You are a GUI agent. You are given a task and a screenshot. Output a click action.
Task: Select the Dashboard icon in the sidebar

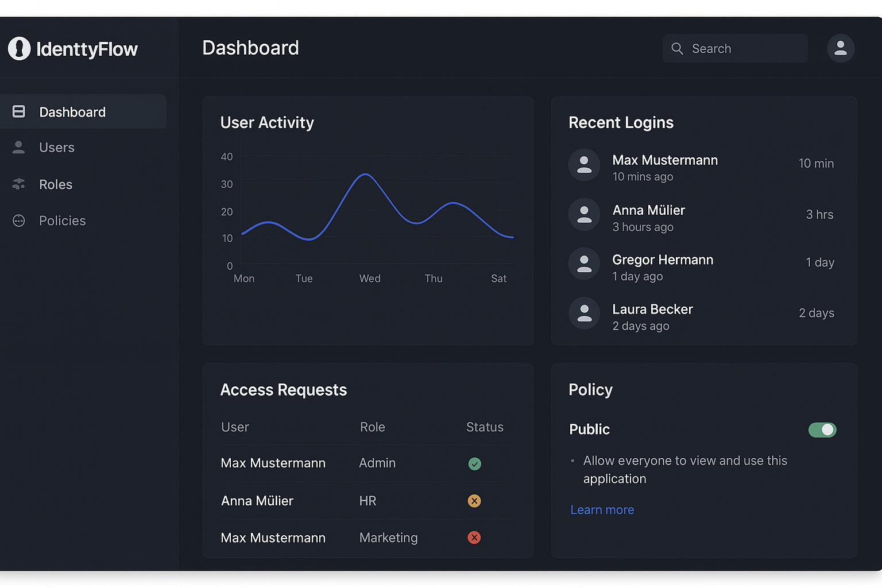tap(19, 111)
